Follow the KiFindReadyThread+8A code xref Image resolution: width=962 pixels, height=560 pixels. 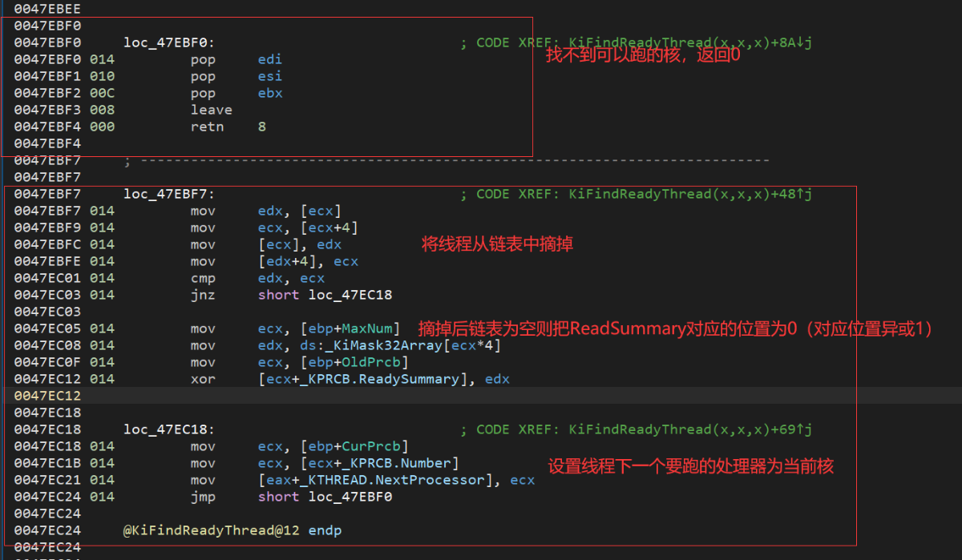[691, 42]
